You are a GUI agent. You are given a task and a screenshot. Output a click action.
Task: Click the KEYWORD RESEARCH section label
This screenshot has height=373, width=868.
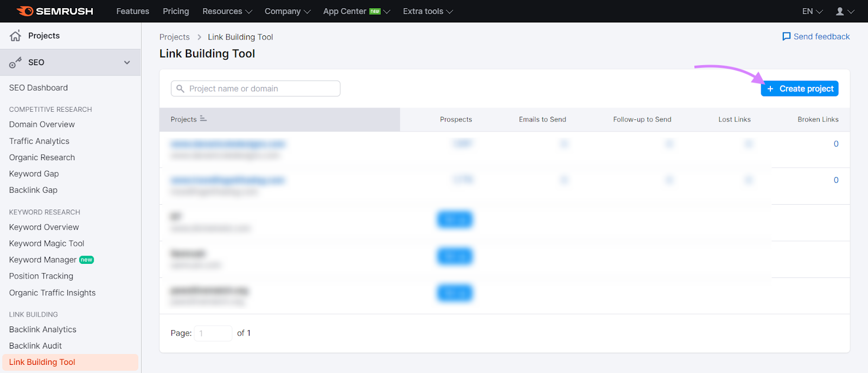[44, 212]
